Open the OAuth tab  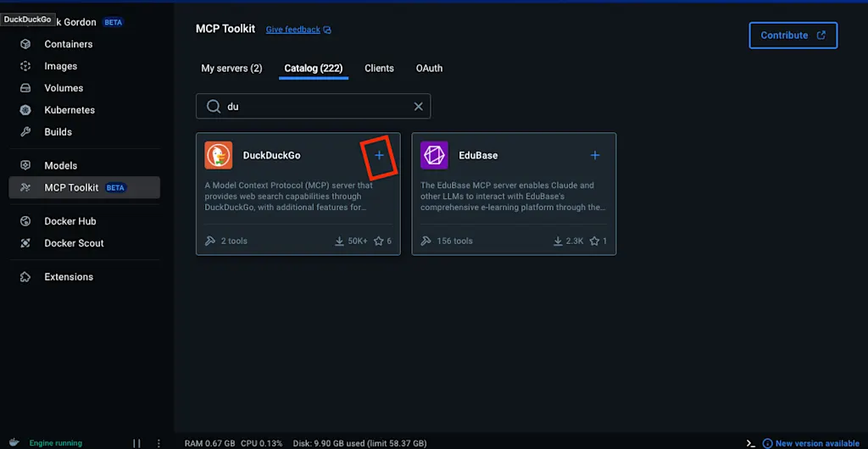[x=429, y=69]
